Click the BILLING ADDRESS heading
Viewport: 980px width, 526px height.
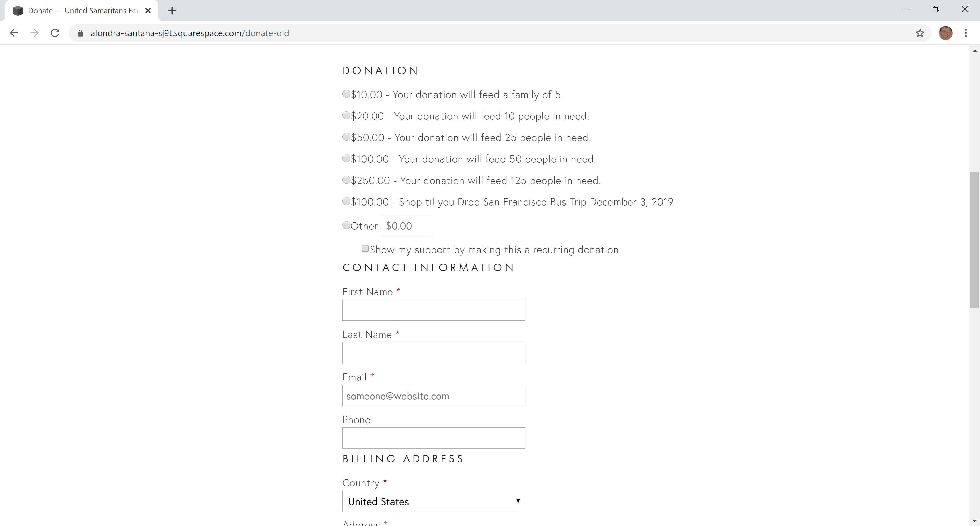[x=403, y=459]
